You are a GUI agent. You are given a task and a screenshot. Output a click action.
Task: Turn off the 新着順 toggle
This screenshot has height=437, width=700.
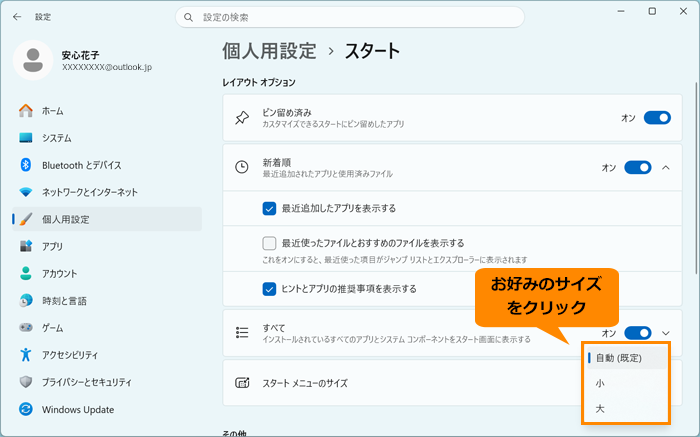(638, 167)
